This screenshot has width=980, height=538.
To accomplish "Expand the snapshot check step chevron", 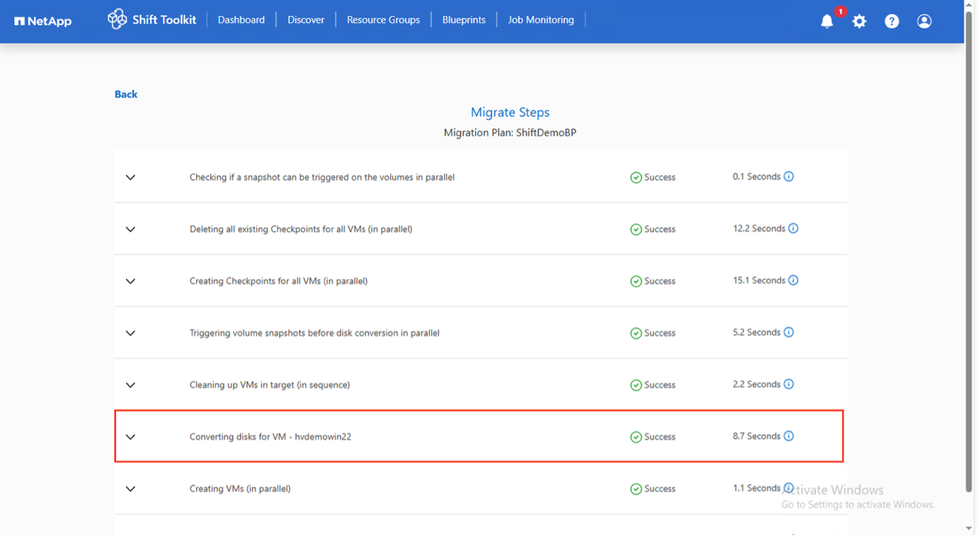I will [130, 178].
